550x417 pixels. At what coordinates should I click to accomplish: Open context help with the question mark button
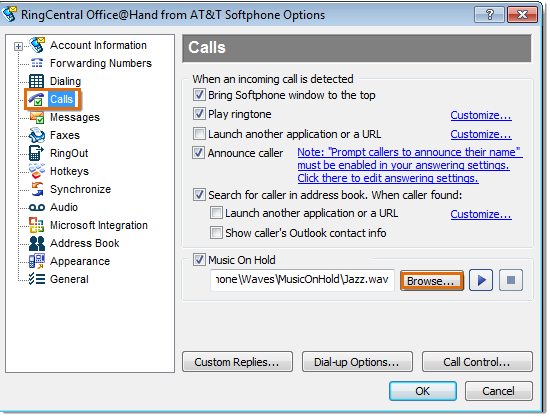point(489,15)
